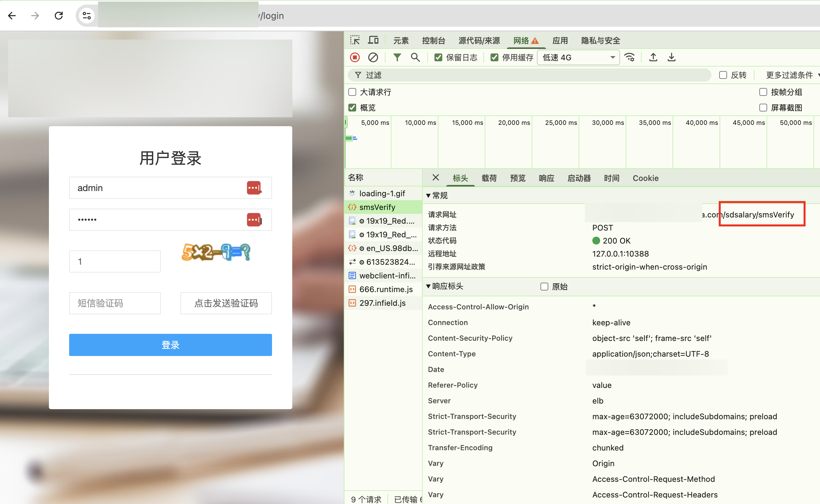Open the 低速 4G throttling dropdown

(578, 58)
